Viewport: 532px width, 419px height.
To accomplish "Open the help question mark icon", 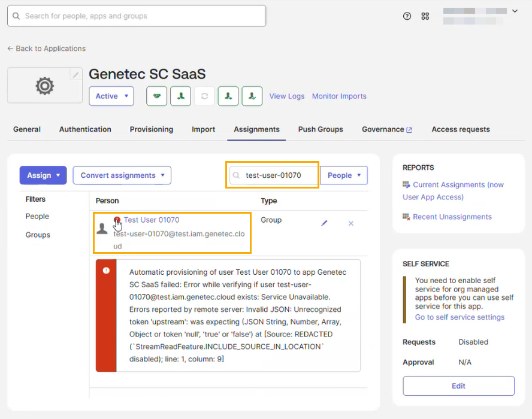I will 407,16.
